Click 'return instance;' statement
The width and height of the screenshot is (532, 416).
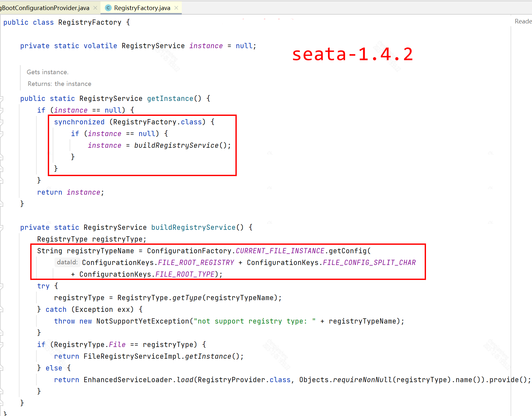71,192
